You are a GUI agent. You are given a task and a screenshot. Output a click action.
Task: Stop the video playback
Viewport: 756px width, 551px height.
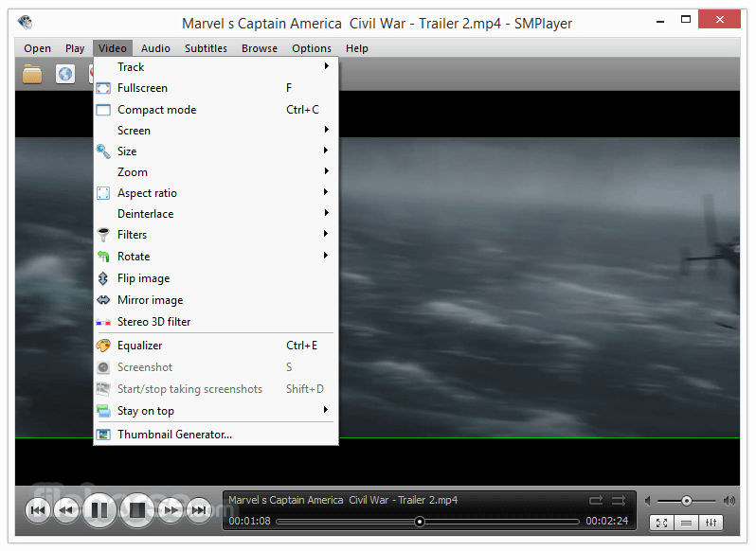137,510
